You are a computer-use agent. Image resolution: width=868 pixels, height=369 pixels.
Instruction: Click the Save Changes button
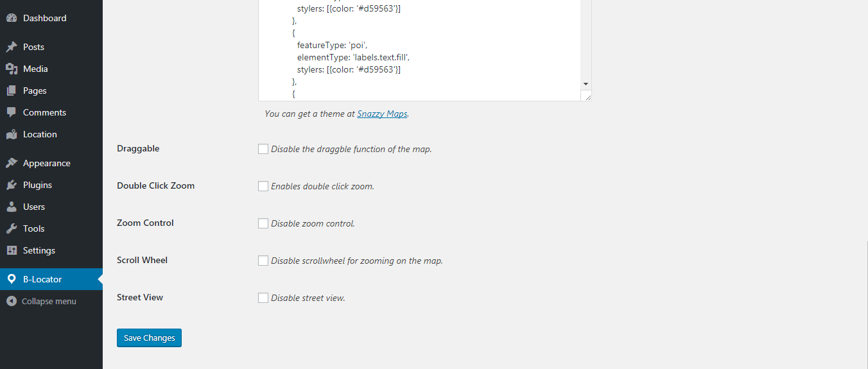(149, 338)
